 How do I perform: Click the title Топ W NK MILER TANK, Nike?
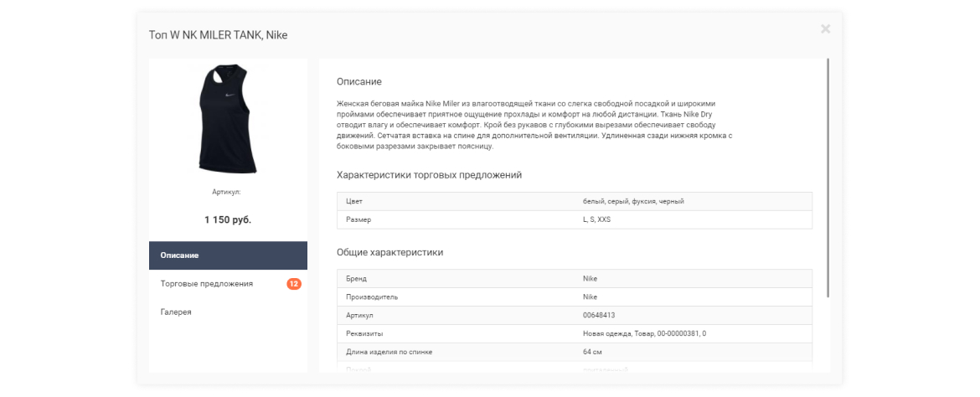pos(218,35)
